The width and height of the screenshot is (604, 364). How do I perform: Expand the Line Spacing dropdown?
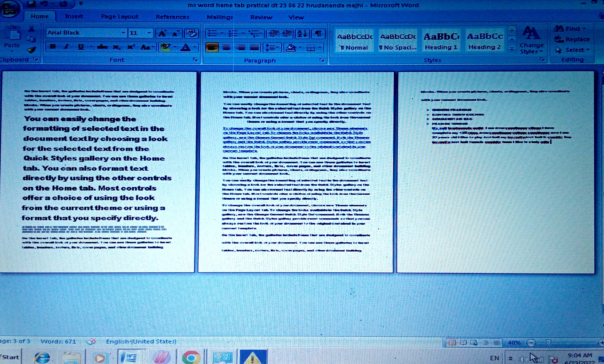pos(278,48)
